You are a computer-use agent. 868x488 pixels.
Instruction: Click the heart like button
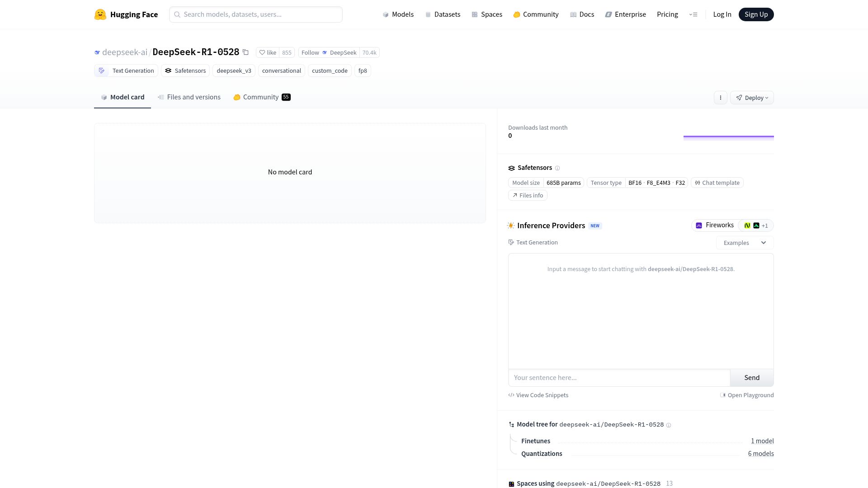(x=268, y=52)
